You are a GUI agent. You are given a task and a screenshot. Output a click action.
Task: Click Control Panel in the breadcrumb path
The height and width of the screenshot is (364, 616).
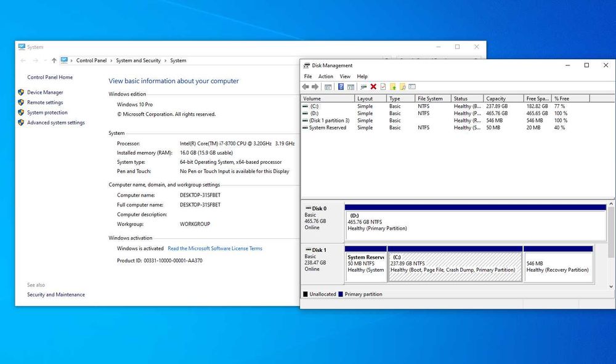[92, 60]
